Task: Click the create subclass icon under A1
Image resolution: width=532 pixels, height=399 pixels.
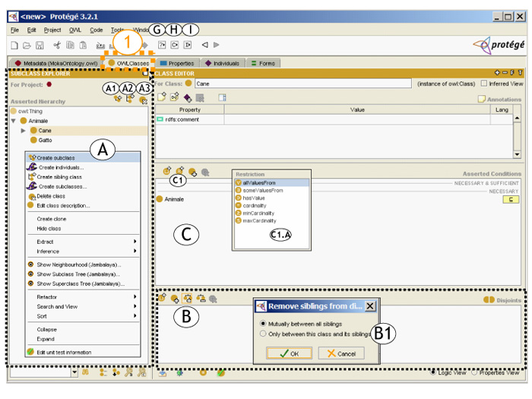Action: click(118, 99)
